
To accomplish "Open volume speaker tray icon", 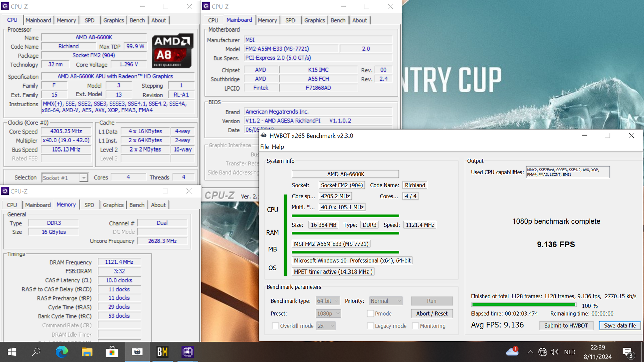I will pos(555,352).
